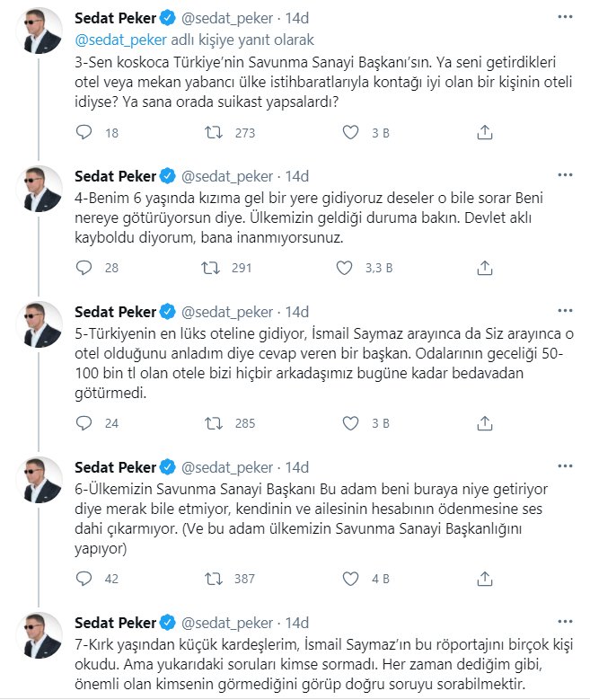
Task: Open Sedat Peker name on the first tweet
Action: click(x=112, y=18)
